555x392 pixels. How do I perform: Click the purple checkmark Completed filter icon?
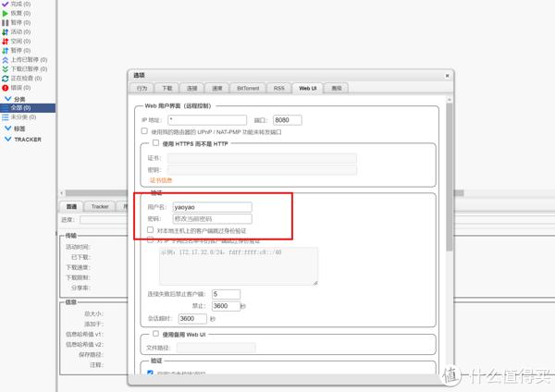coord(5,4)
